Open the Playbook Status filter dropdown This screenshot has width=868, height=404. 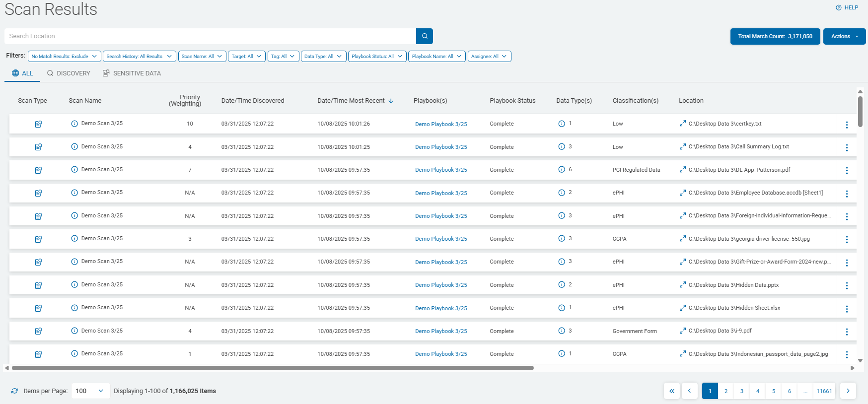tap(377, 57)
